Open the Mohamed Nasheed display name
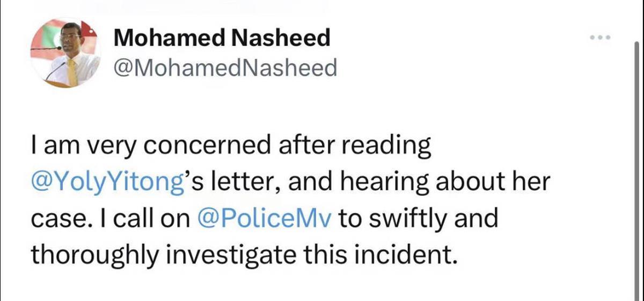 point(222,38)
